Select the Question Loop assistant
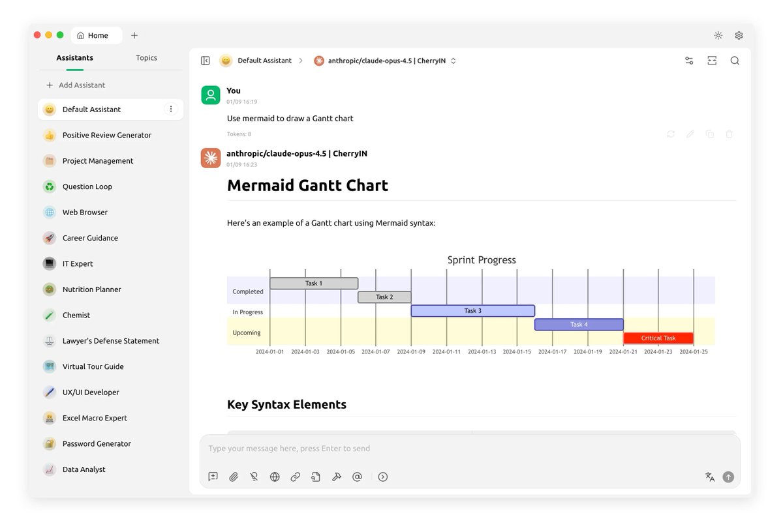 110,186
